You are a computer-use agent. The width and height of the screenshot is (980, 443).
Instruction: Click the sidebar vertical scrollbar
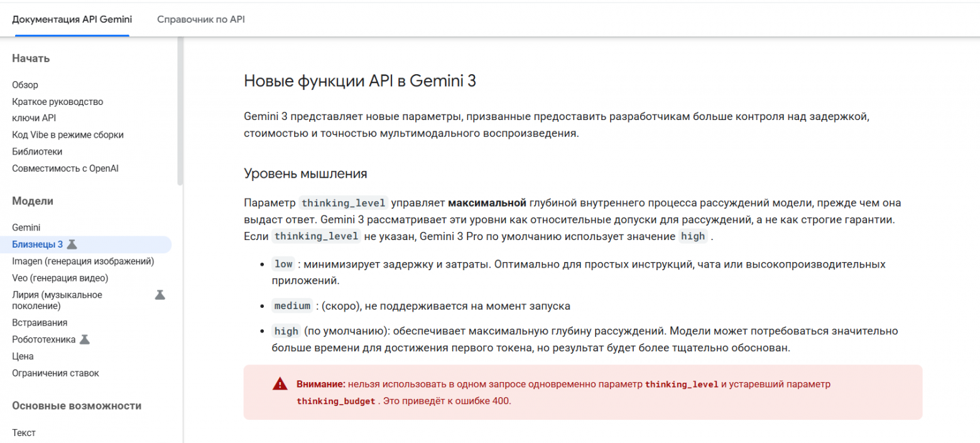click(180, 111)
